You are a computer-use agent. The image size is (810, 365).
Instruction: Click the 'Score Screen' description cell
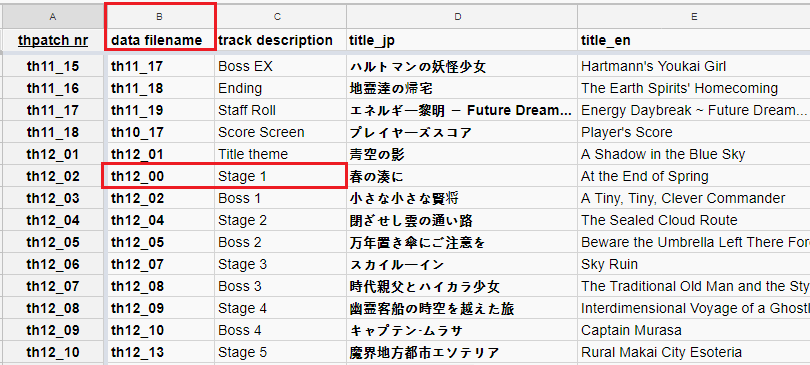click(x=281, y=133)
